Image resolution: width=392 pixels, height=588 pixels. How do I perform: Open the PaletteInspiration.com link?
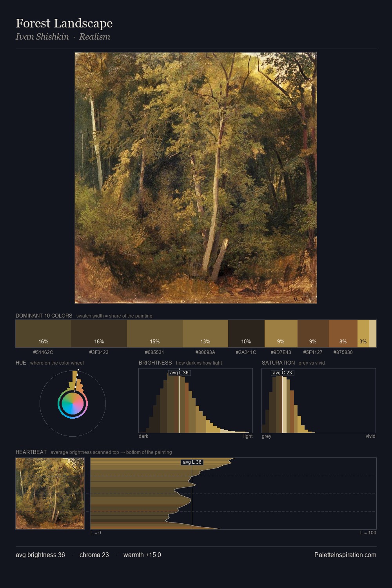(x=345, y=555)
